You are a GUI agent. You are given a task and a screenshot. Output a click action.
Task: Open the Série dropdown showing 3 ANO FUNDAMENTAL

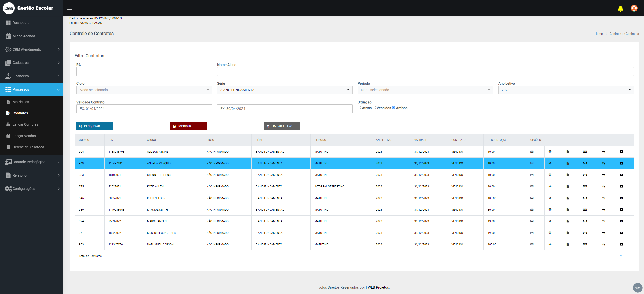pos(285,90)
